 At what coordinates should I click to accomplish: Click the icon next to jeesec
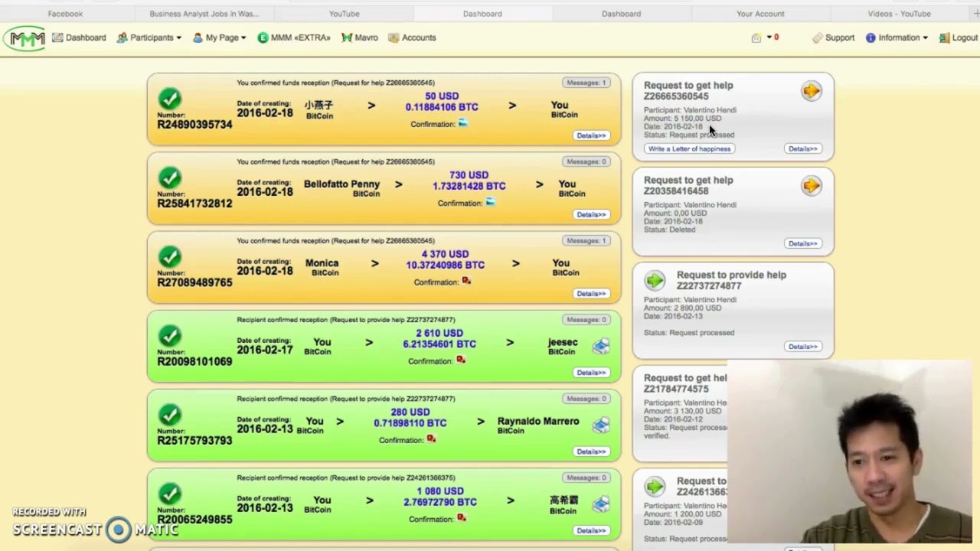click(x=601, y=347)
